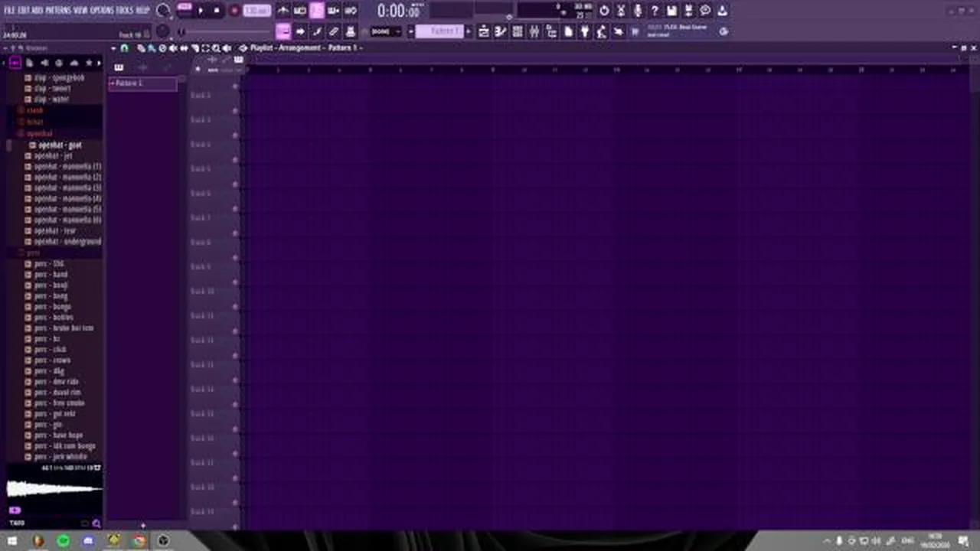Expand the hihat folder
Image resolution: width=980 pixels, height=551 pixels.
pyautogui.click(x=35, y=122)
